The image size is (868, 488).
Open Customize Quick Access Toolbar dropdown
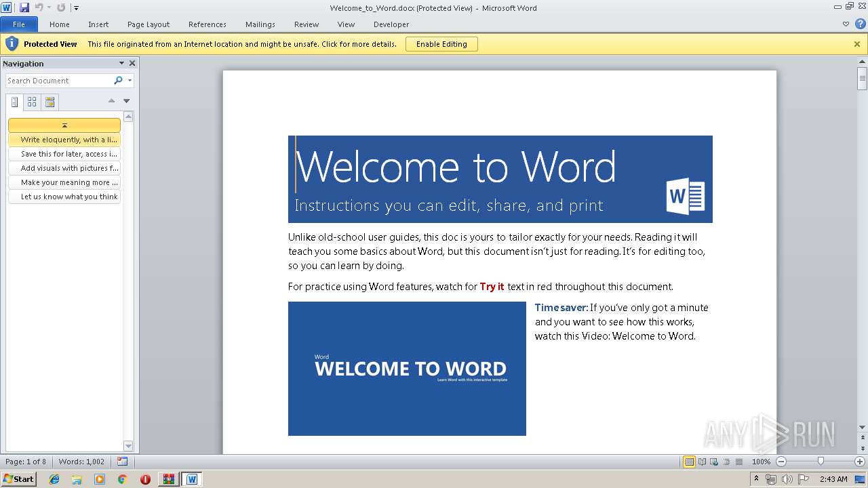tap(76, 8)
